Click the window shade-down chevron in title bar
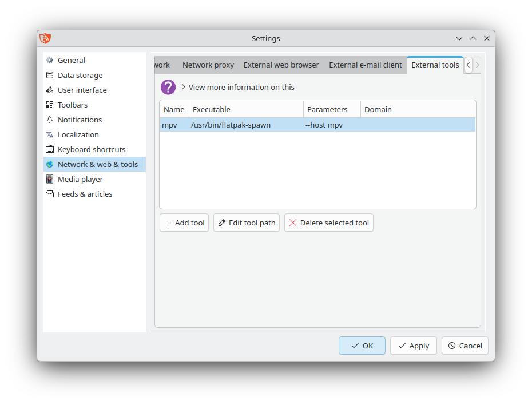 pos(459,38)
